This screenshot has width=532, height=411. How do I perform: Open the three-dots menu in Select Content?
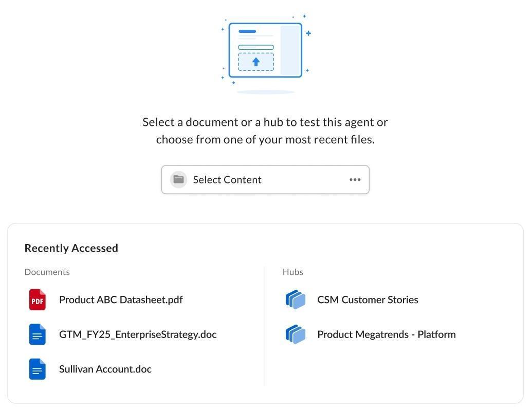[x=355, y=179]
